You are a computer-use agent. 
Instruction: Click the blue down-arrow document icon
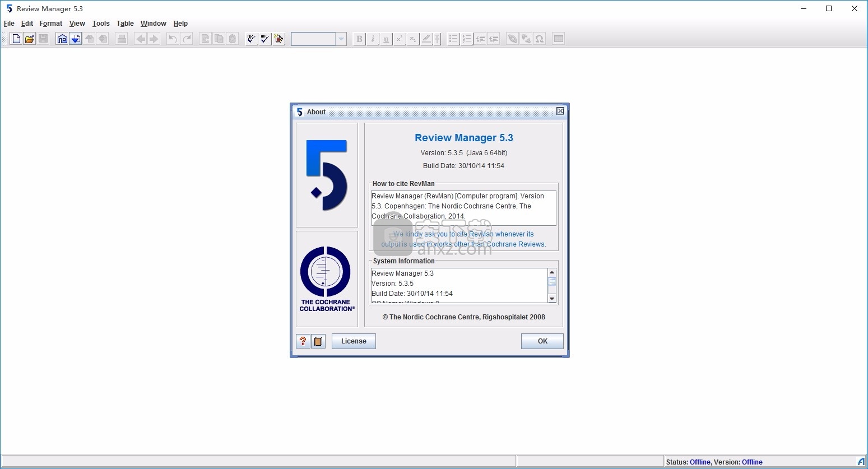click(x=76, y=39)
